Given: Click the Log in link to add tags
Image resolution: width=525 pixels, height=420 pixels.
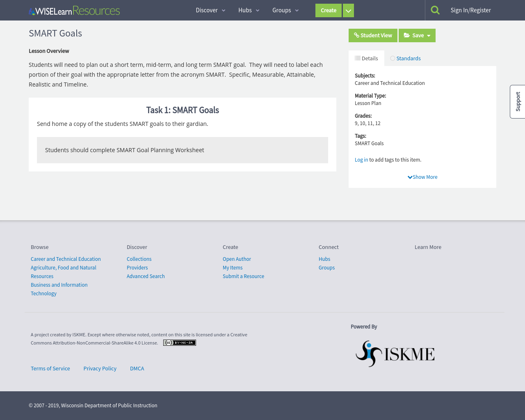Looking at the screenshot, I should [361, 159].
